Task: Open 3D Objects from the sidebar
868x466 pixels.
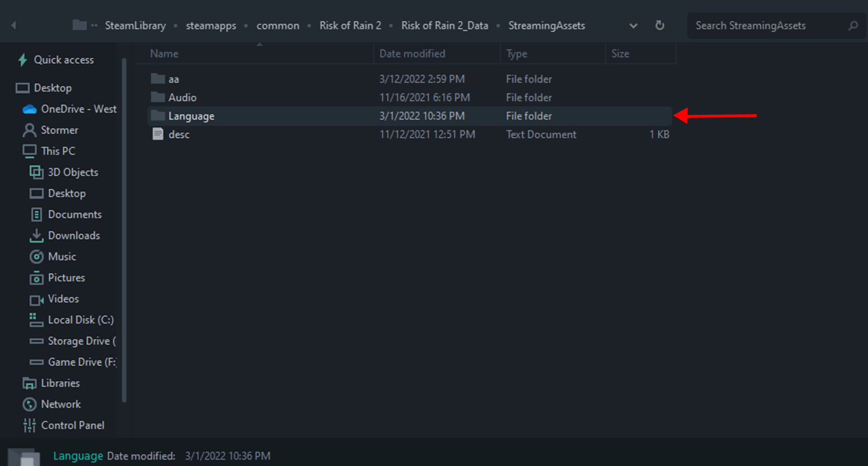Action: (x=73, y=172)
